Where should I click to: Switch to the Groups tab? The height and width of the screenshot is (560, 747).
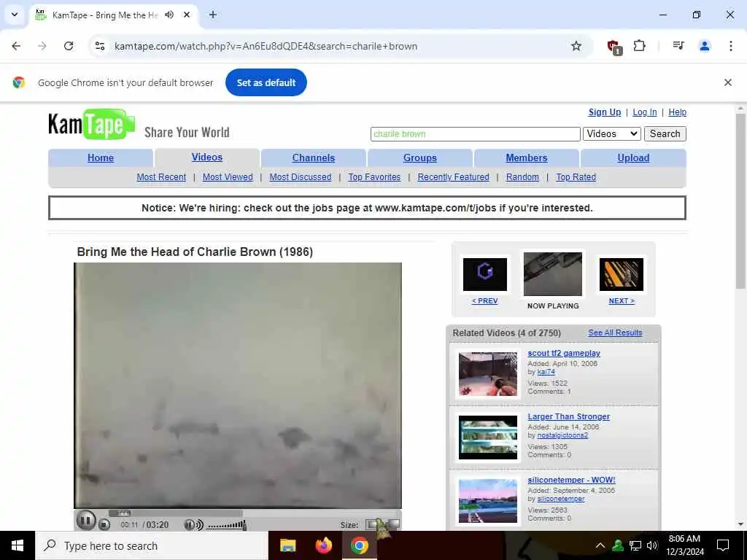point(419,158)
